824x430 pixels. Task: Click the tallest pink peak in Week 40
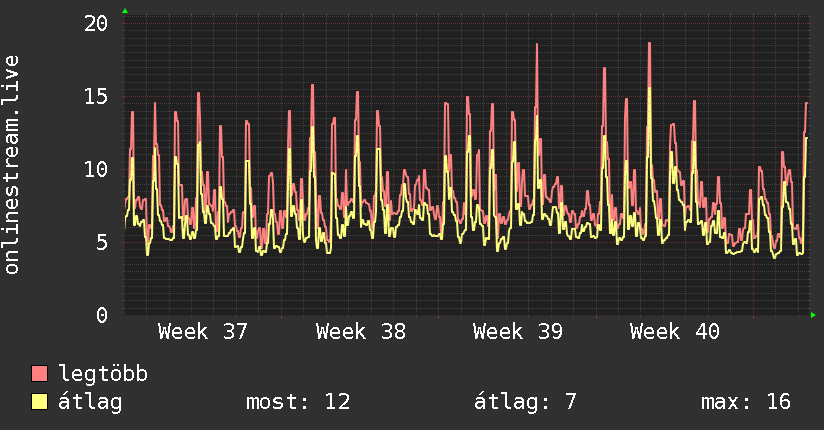pos(650,44)
